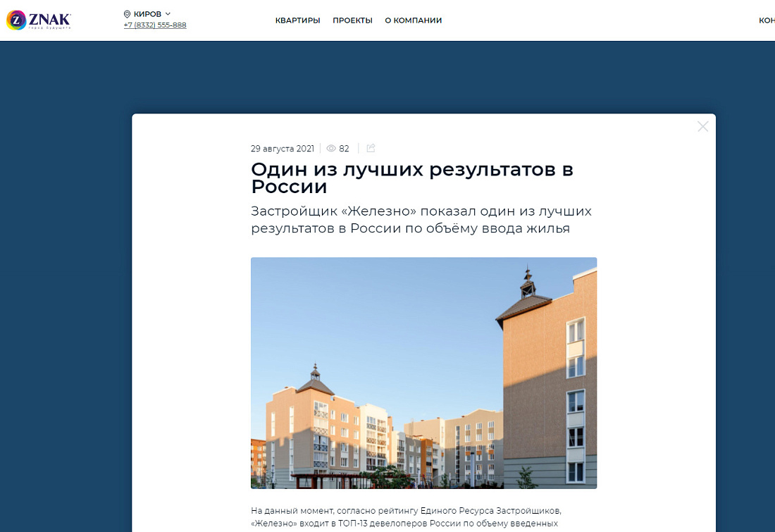Screen dimensions: 775x532
Task: Click the ZNAK logo
Action: 39,20
